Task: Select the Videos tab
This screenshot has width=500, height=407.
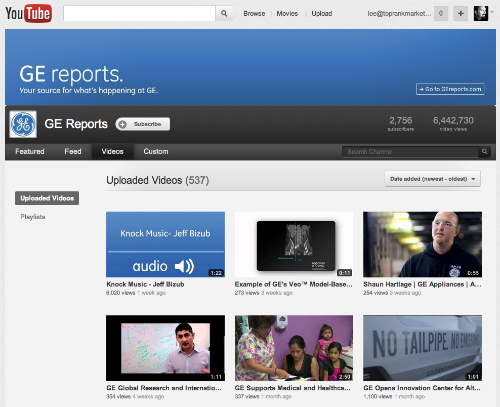Action: coord(113,152)
